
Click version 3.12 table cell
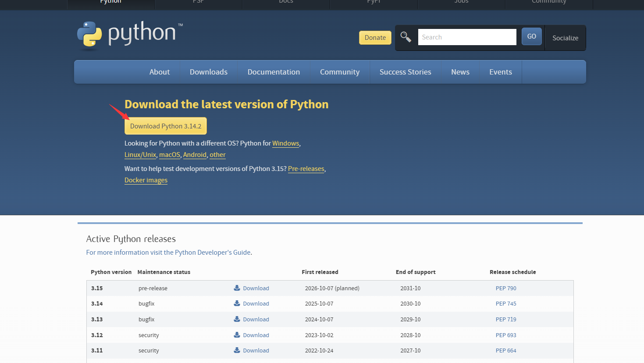(x=97, y=335)
